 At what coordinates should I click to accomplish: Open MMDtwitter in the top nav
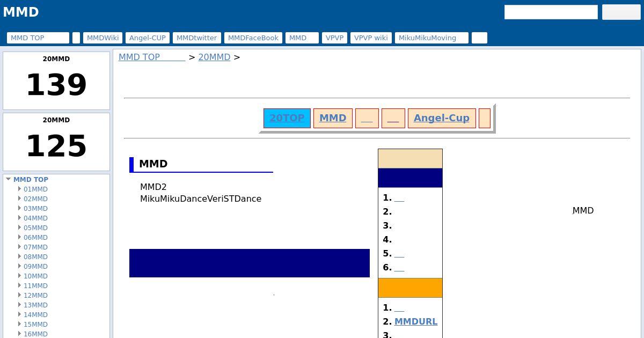[x=197, y=38]
